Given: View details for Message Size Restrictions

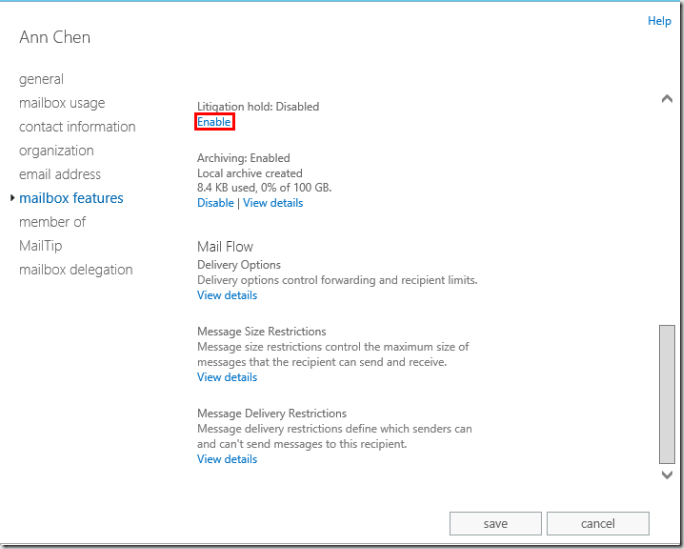Looking at the screenshot, I should (227, 377).
